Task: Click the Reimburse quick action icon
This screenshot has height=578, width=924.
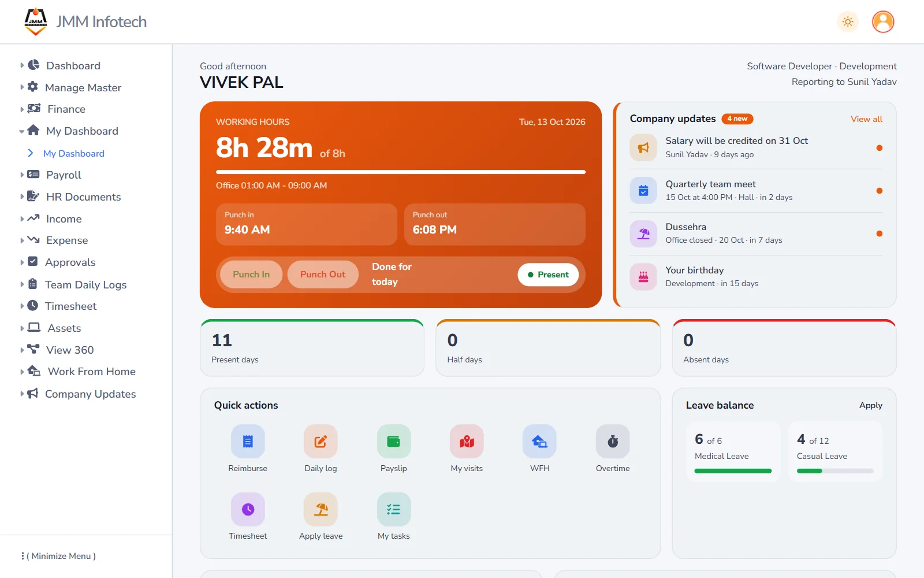Action: 248,442
